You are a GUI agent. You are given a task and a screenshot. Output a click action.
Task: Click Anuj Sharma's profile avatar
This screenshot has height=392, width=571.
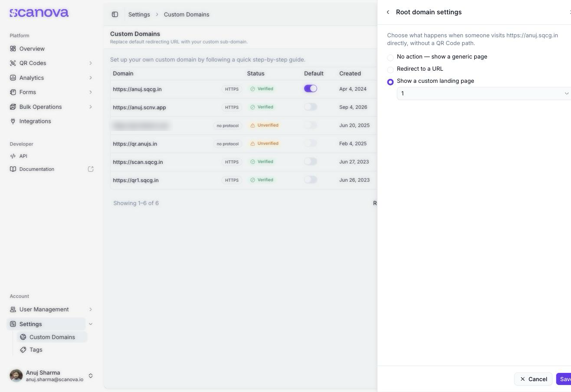click(x=16, y=376)
